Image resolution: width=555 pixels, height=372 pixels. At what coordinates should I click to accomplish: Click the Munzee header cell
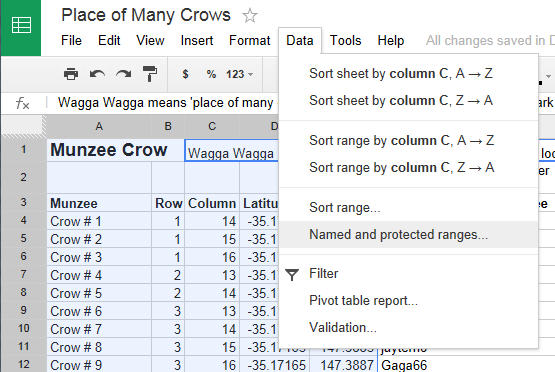pos(99,203)
